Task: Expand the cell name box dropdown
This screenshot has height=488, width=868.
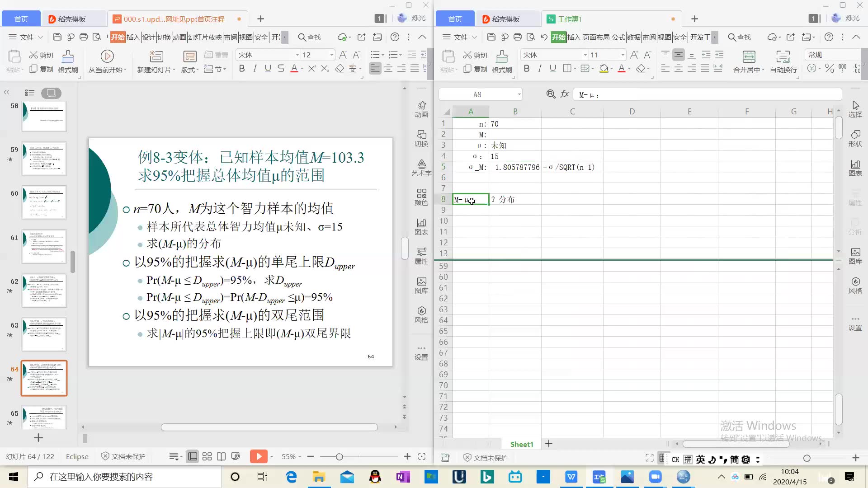Action: (x=519, y=94)
